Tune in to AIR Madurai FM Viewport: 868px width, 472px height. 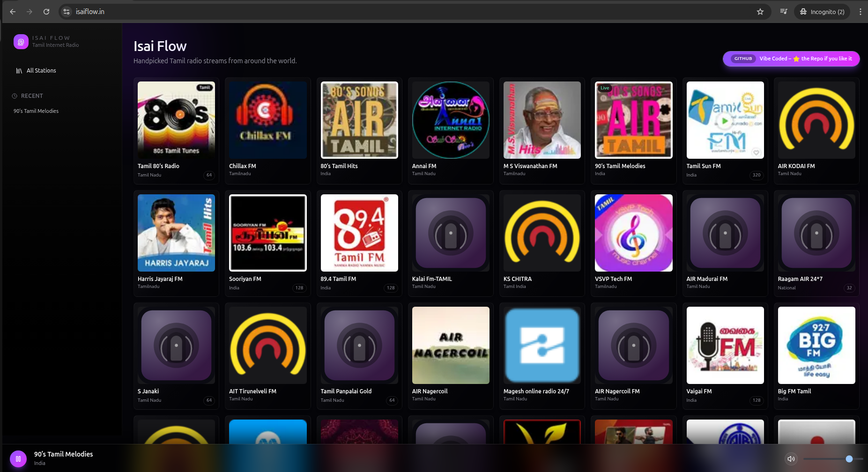pos(725,243)
